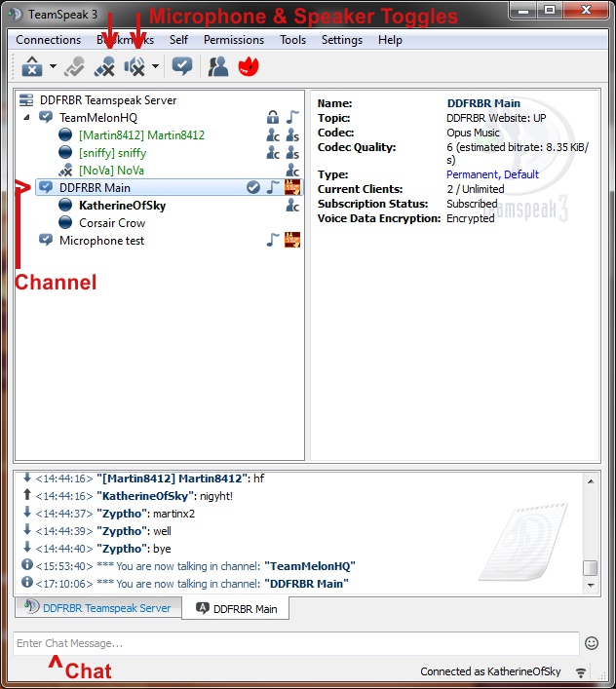Select user KatherineOfSky in the channel tree
616x689 pixels.
[x=122, y=206]
